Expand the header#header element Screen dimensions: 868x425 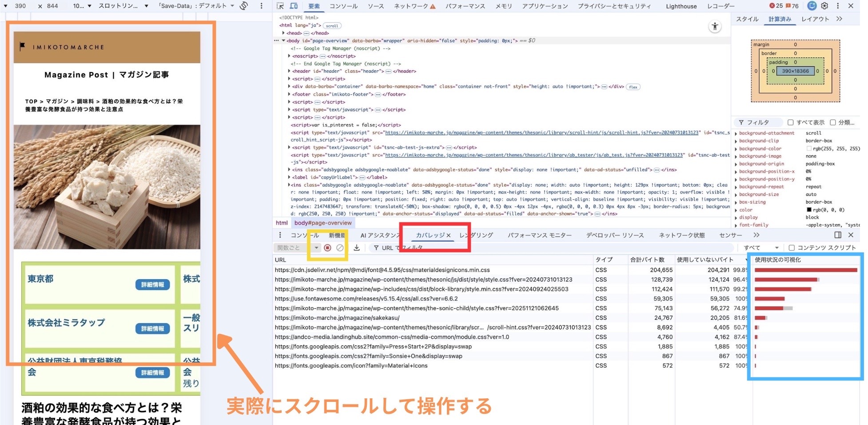pyautogui.click(x=289, y=71)
